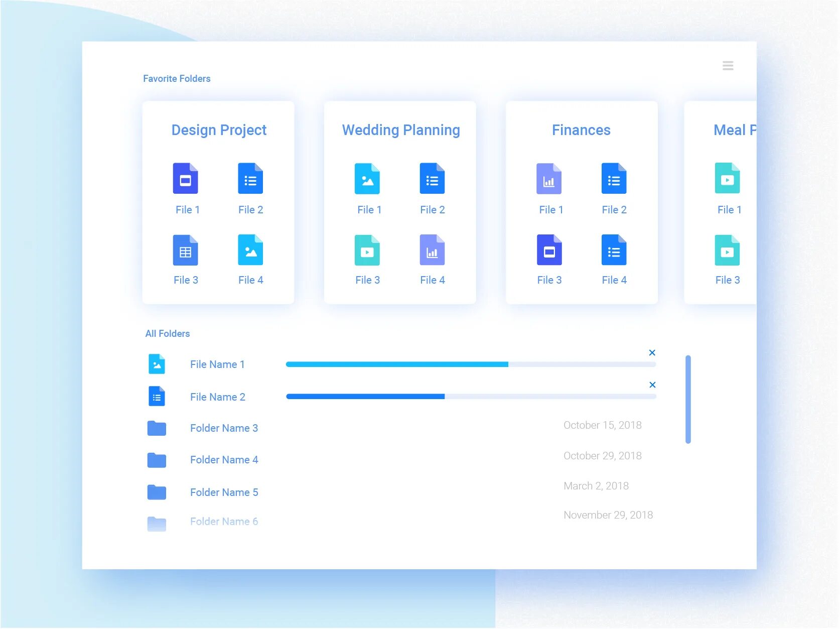Select the All Folders heading
This screenshot has width=840, height=629.
point(168,334)
